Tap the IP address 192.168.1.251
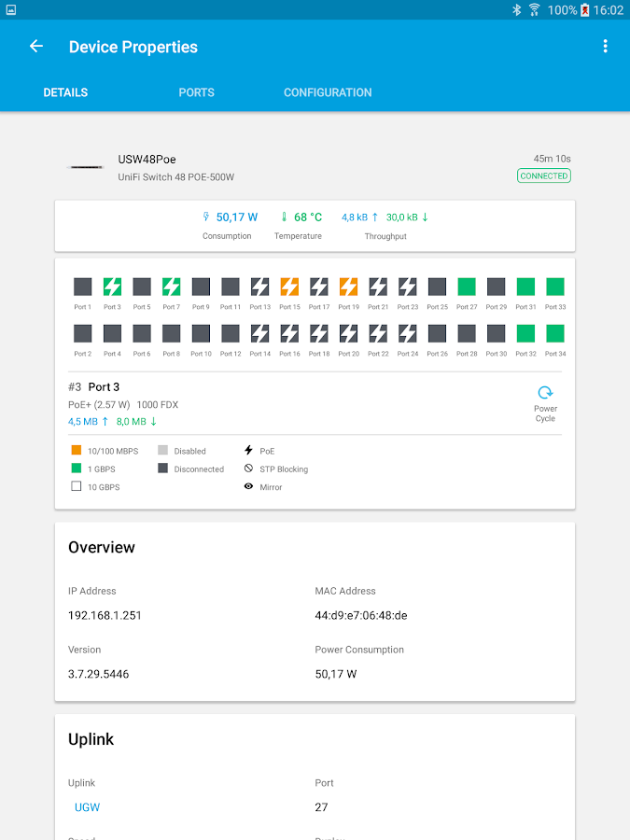 pos(105,616)
